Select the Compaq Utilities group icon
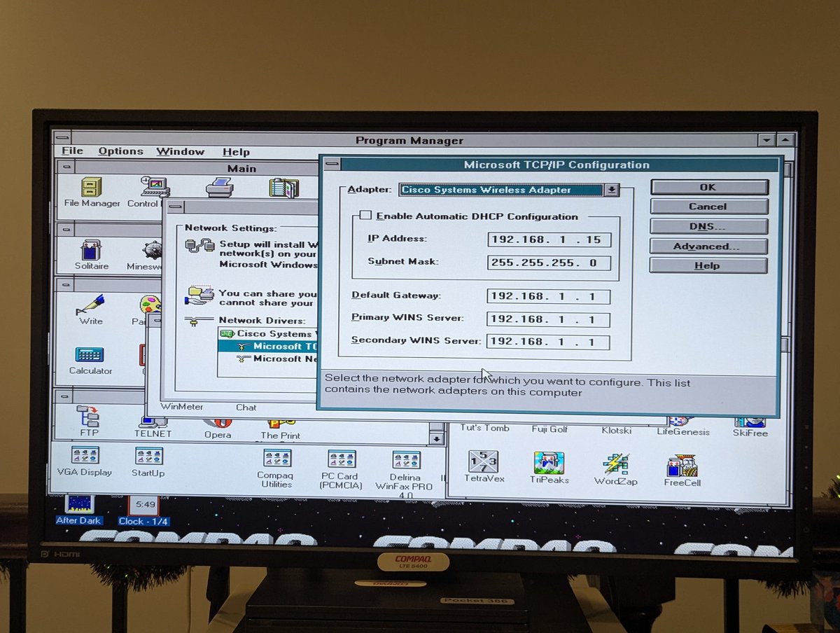Image resolution: width=840 pixels, height=633 pixels. coord(277,459)
